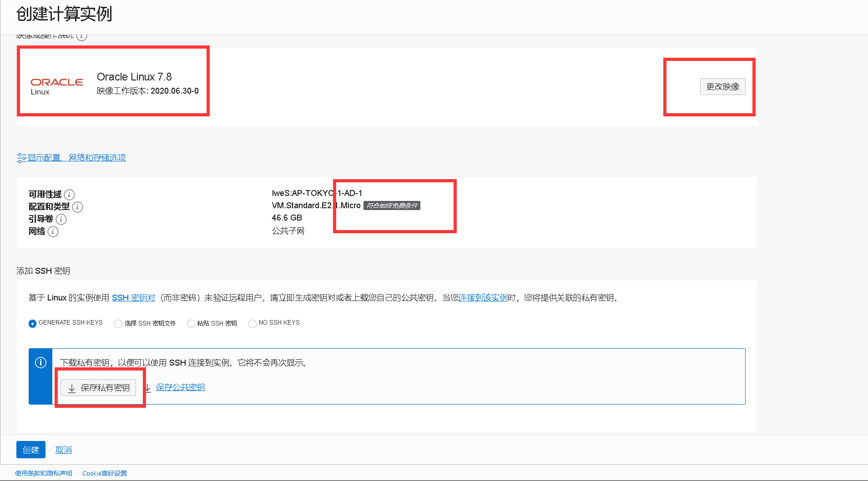
Task: Click settings sliders icon before 显示配置 link
Action: click(21, 157)
